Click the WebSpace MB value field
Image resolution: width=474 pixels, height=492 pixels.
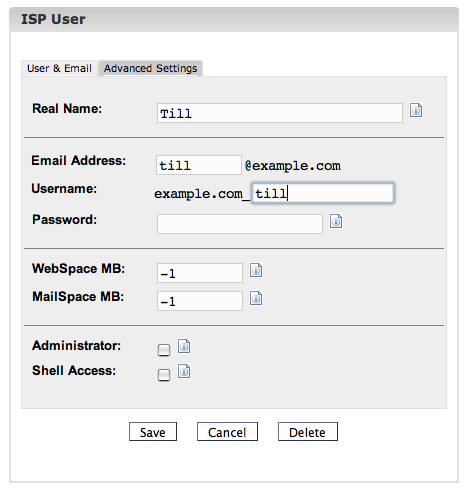200,273
